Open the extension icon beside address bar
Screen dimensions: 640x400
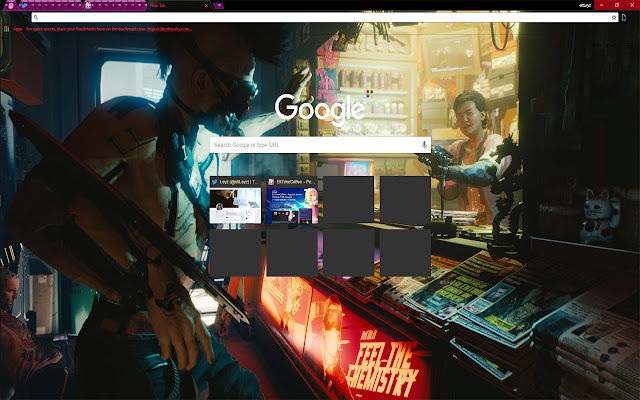click(x=624, y=18)
